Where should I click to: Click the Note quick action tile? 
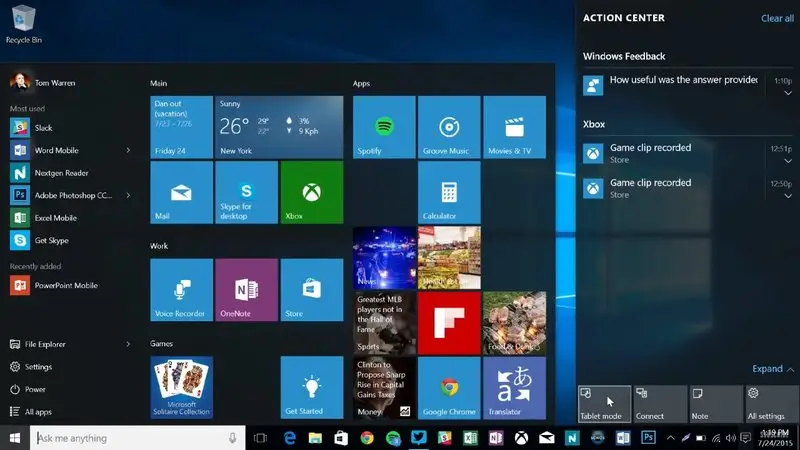[716, 404]
